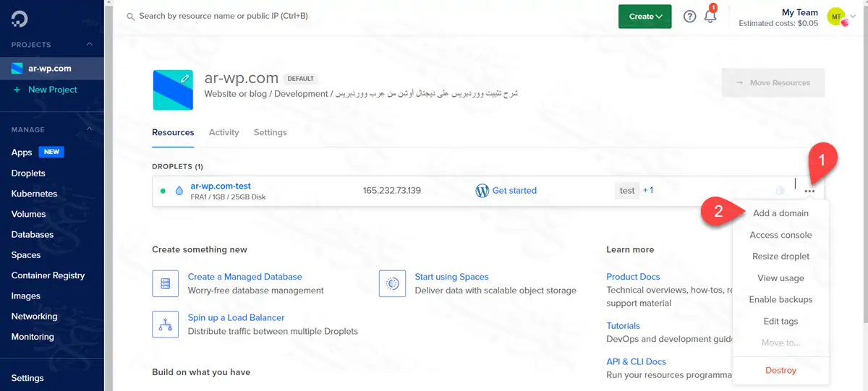Choose Destroy from the droplet menu
This screenshot has width=868, height=391.
(x=780, y=371)
